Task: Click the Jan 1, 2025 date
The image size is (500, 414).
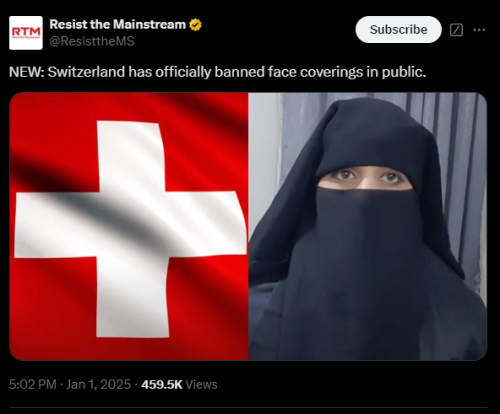Action: [x=98, y=384]
